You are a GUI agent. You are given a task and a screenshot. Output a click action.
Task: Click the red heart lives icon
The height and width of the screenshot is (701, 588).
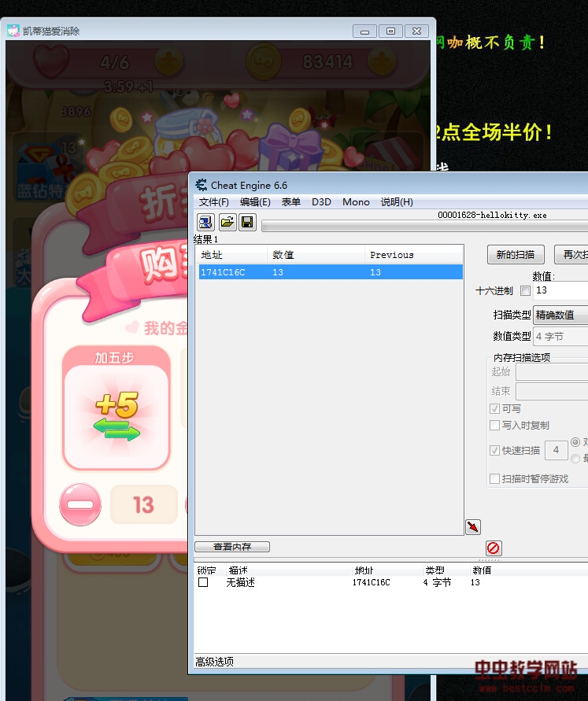point(51,61)
